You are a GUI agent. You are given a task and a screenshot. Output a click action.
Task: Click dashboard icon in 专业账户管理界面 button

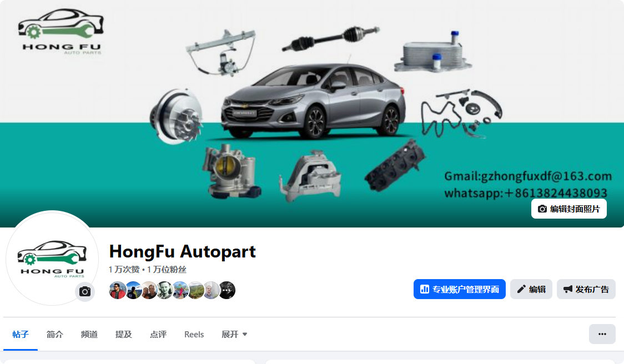coord(425,289)
